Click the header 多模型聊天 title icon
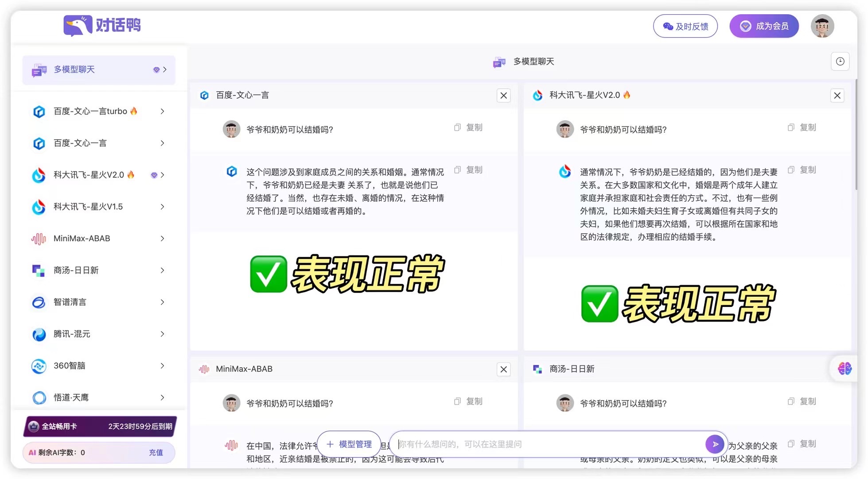The image size is (868, 479). tap(499, 62)
